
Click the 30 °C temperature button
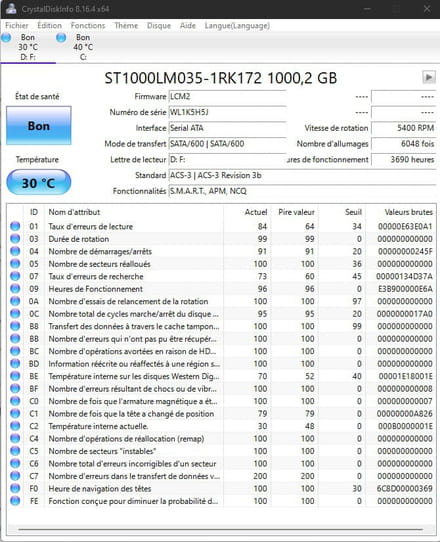(39, 182)
